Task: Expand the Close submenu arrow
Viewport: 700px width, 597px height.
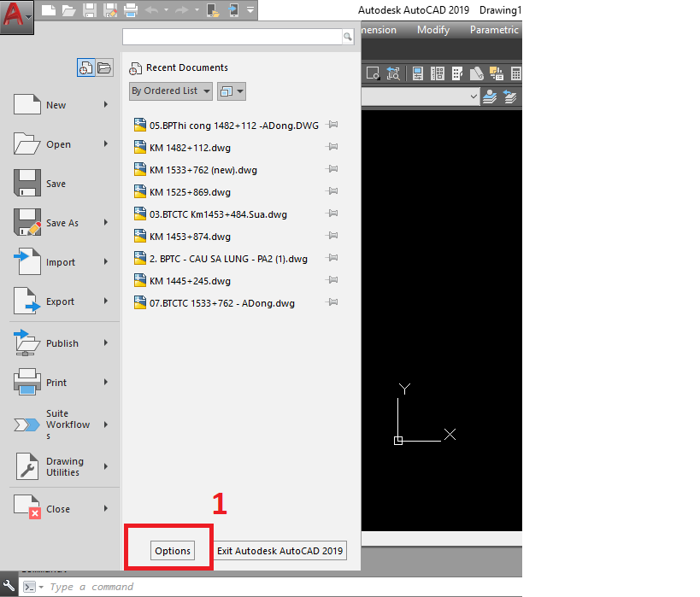Action: [106, 508]
